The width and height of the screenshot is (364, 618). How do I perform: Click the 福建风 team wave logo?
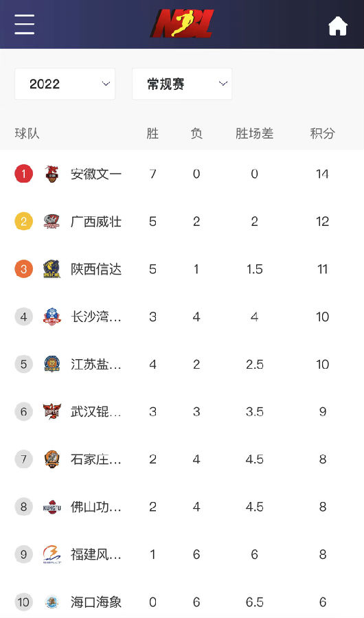(52, 555)
